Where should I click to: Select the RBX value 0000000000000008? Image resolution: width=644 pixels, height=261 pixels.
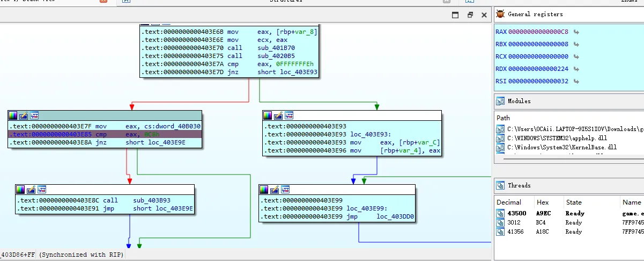point(538,44)
